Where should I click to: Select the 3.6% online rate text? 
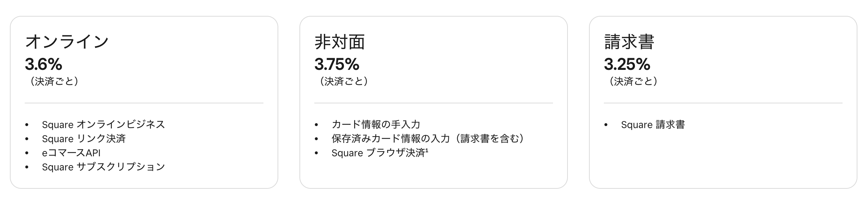[x=43, y=64]
